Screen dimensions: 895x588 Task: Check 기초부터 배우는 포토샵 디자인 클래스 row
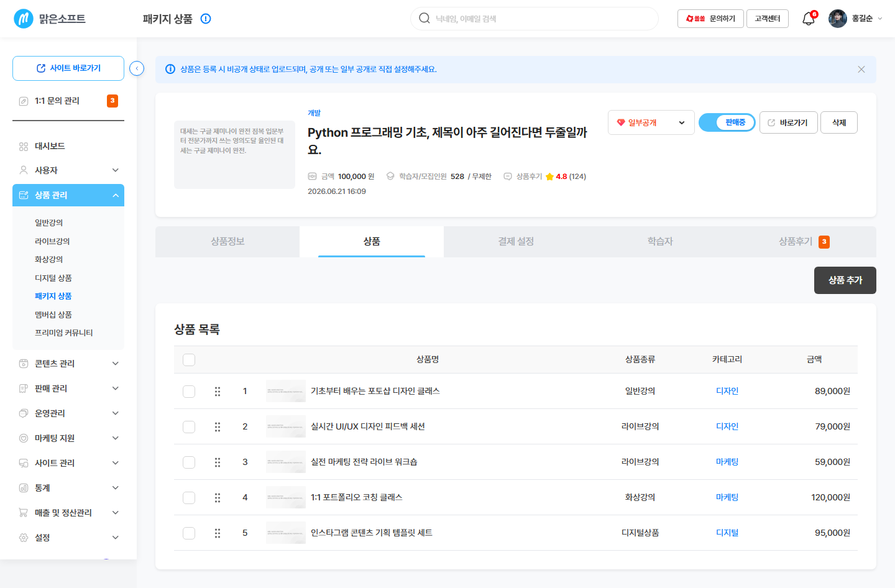[x=189, y=392]
